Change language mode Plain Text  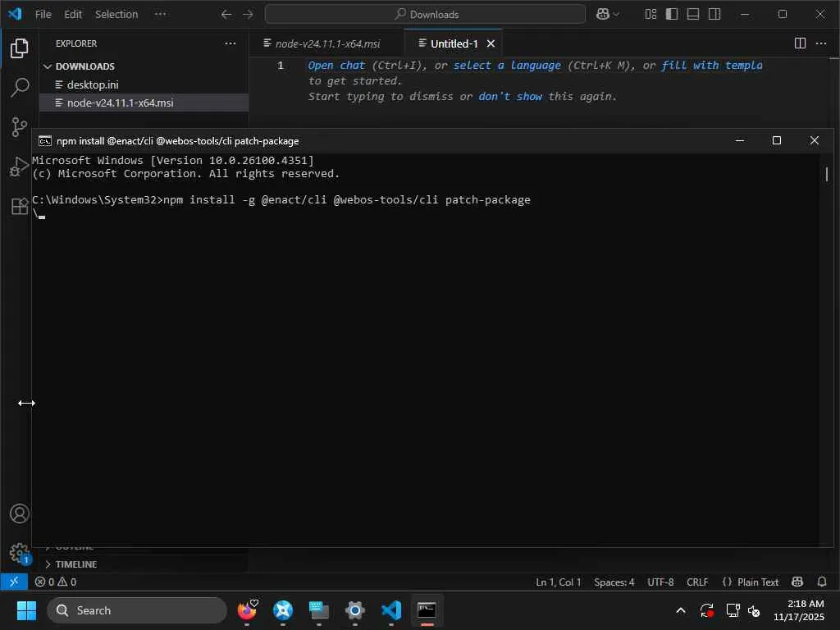pyautogui.click(x=750, y=582)
